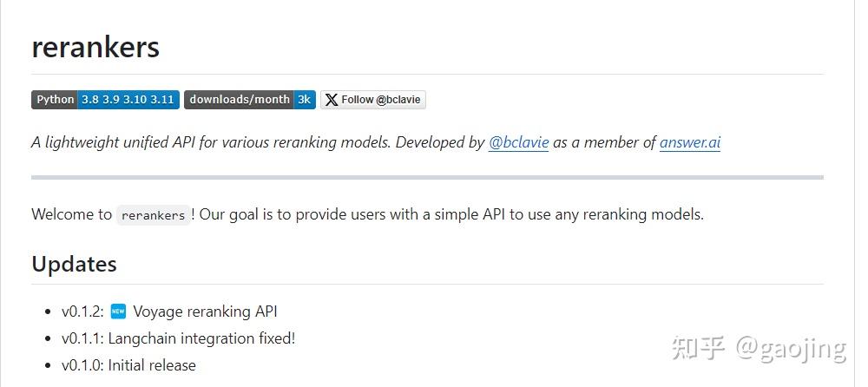This screenshot has width=868, height=387.
Task: Open the @bclavie profile link
Action: 518,142
